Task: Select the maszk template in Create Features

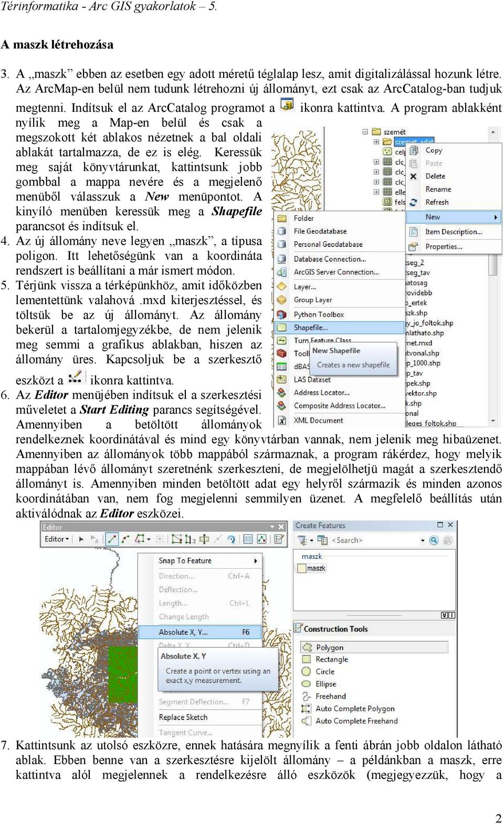Action: (312, 568)
